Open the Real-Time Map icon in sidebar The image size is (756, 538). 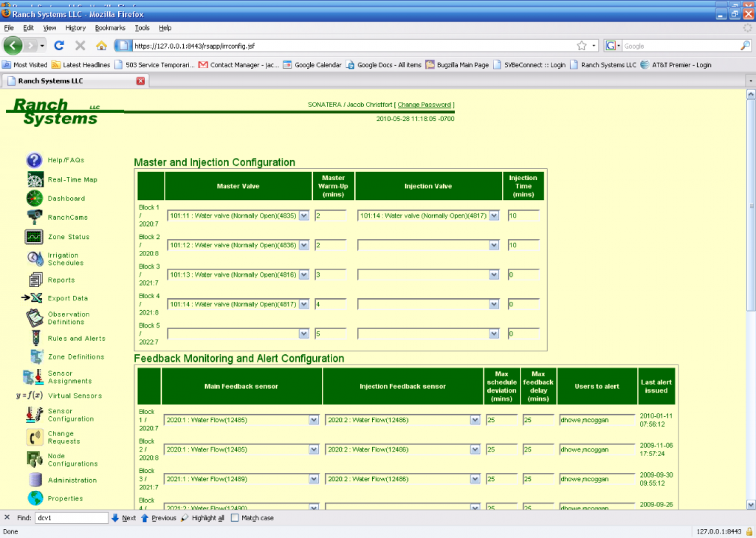point(35,180)
